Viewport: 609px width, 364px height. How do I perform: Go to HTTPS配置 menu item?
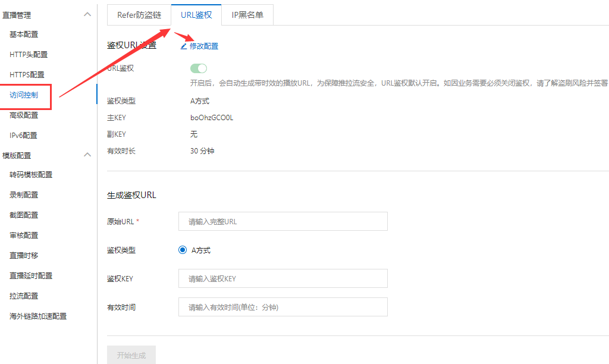click(x=27, y=75)
